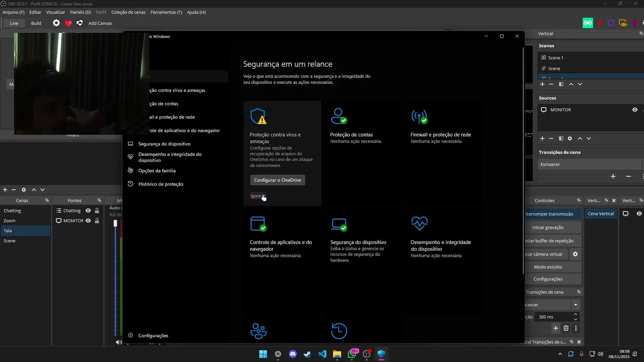Click Configurar o OneDrive button
The height and width of the screenshot is (362, 644).
(278, 180)
